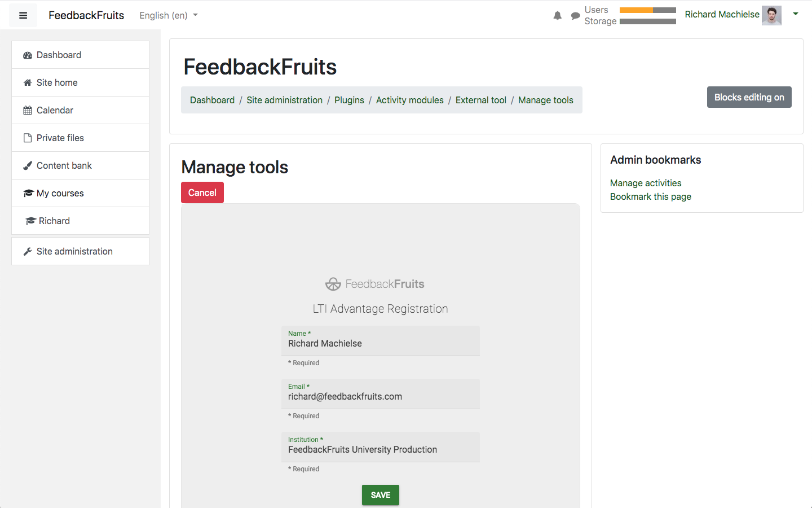Click the Email input field

[x=380, y=396]
